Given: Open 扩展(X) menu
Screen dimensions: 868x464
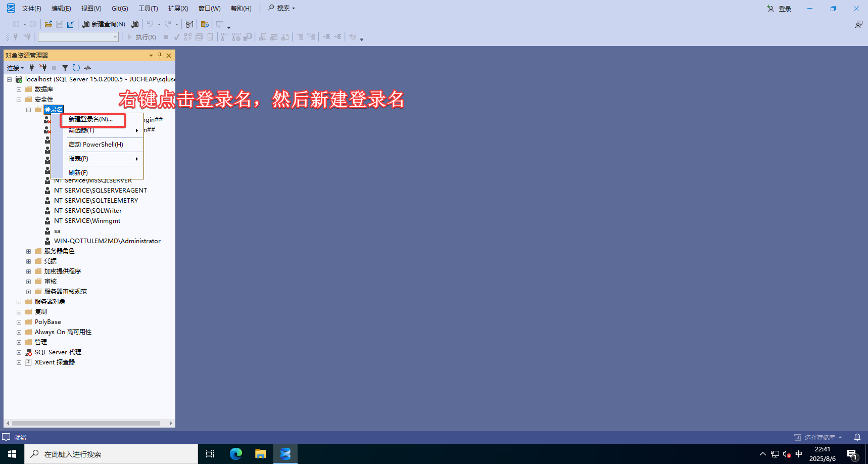Looking at the screenshot, I should tap(178, 9).
